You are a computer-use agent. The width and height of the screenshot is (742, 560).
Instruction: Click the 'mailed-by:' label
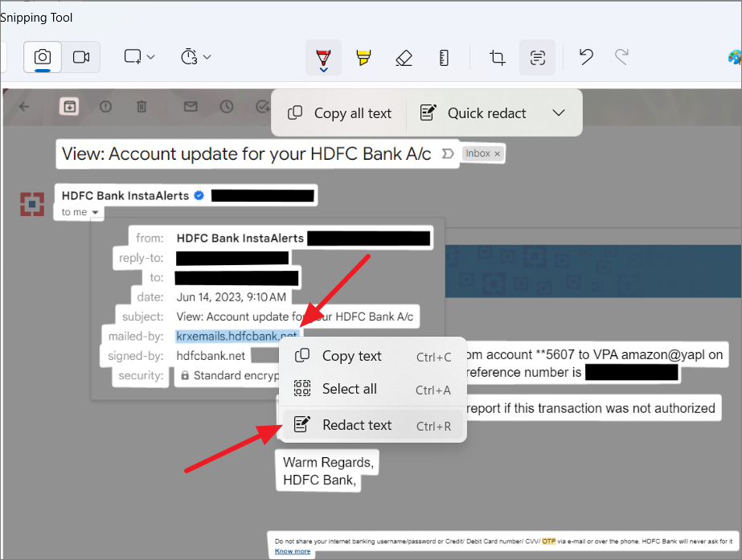[x=136, y=337]
